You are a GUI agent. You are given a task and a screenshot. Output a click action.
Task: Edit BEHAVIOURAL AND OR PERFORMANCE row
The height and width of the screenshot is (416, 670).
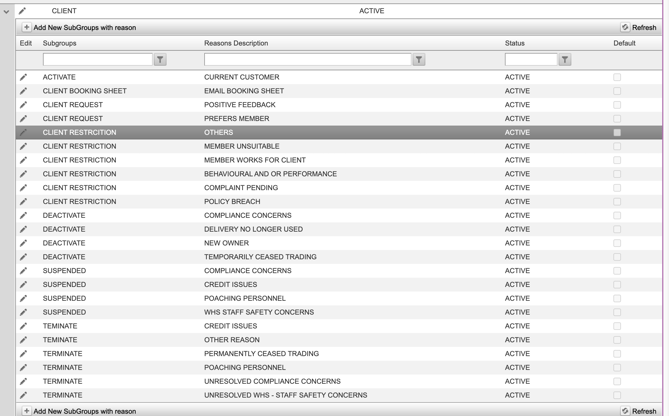point(24,174)
